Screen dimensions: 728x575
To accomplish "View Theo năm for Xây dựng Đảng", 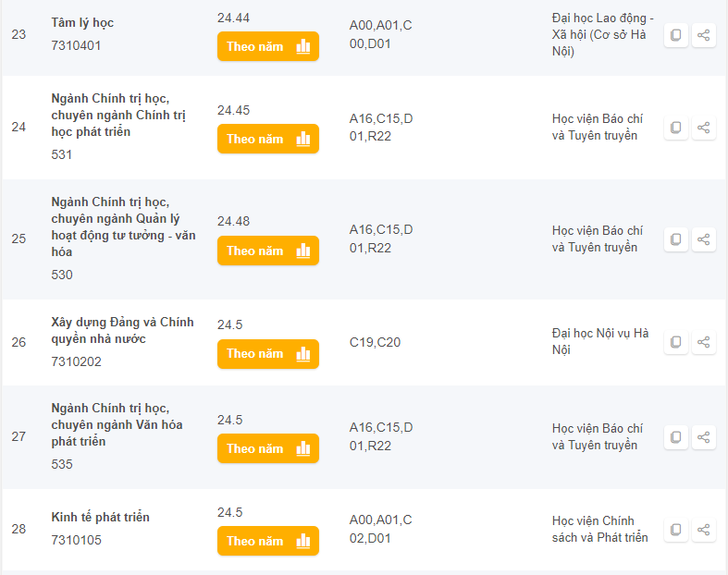I will point(268,353).
